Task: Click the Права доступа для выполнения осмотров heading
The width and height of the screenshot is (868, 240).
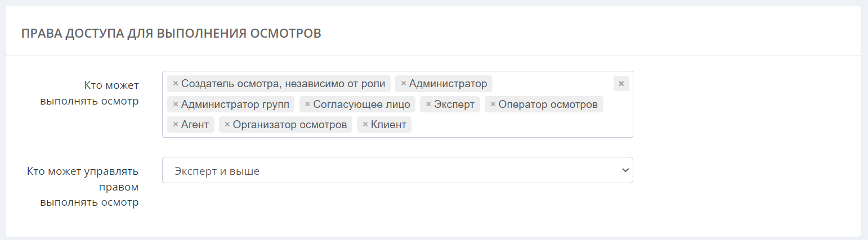Action: (x=171, y=33)
